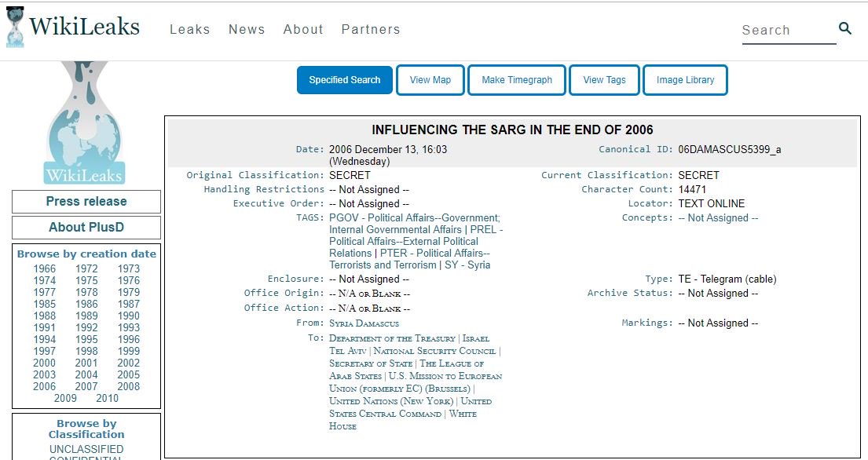Open the About PlusD link
The height and width of the screenshot is (460, 868).
pyautogui.click(x=86, y=227)
